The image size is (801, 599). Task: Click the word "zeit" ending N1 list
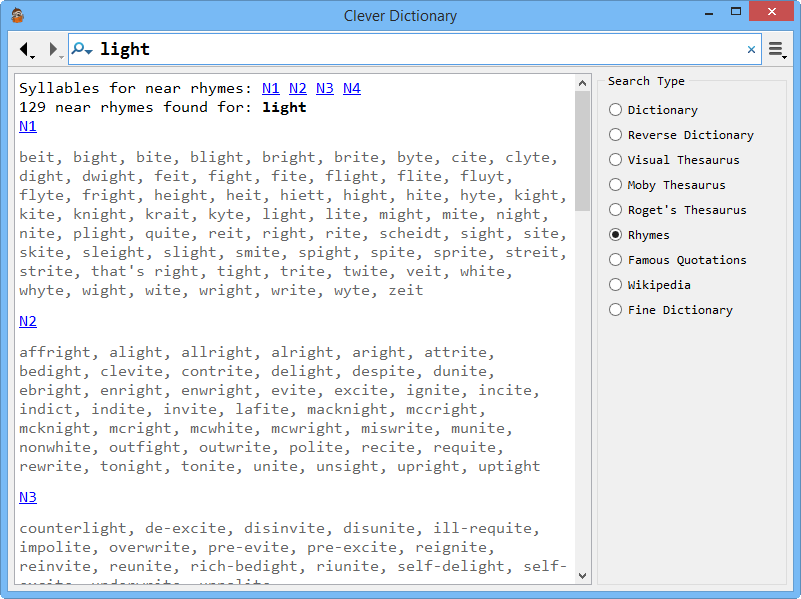[x=406, y=291]
